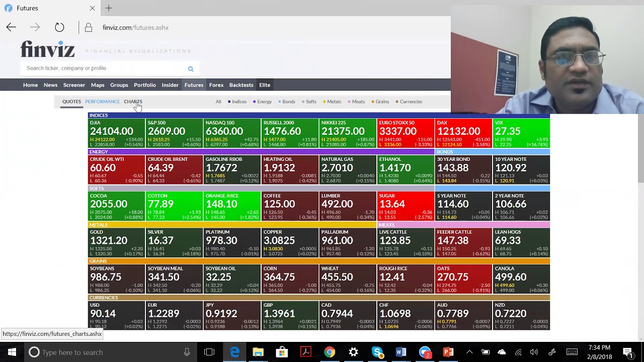Close the Futures browser tab

92,8
